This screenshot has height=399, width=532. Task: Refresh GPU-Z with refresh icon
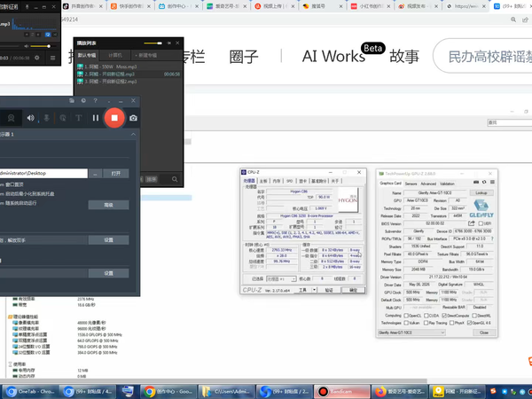click(x=484, y=182)
